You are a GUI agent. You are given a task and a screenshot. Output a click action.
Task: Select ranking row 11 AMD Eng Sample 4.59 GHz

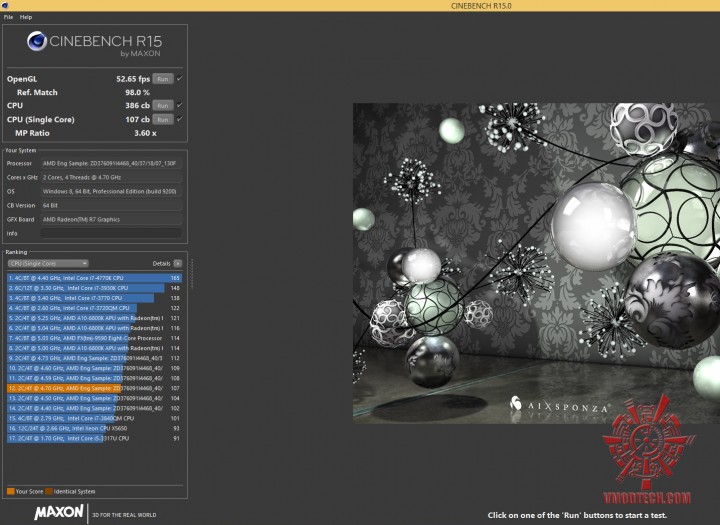click(94, 378)
